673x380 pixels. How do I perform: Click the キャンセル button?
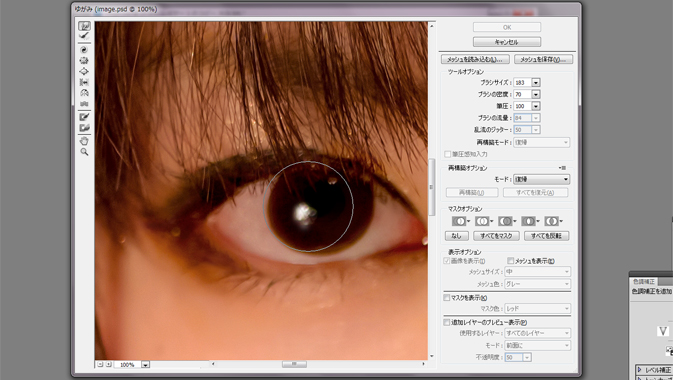coord(507,42)
